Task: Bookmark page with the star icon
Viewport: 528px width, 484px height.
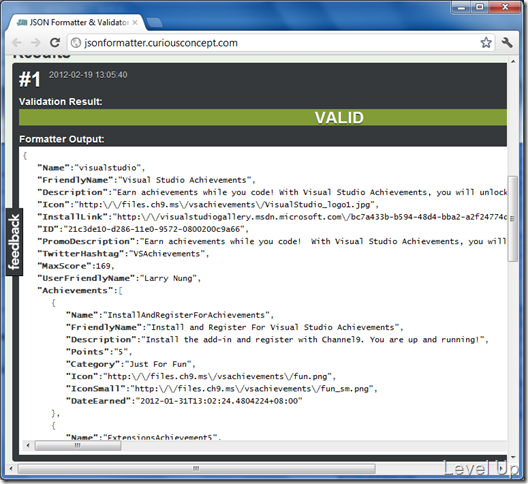Action: click(486, 43)
